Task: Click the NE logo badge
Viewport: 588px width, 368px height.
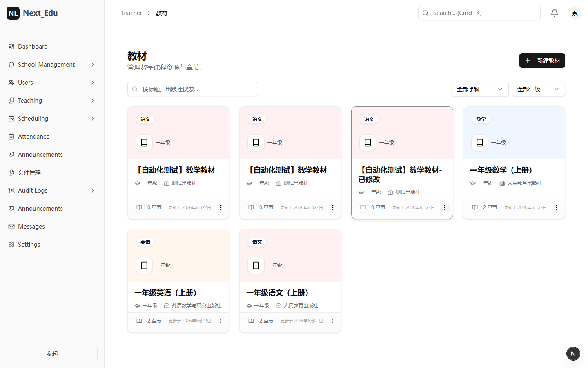Action: coord(13,13)
